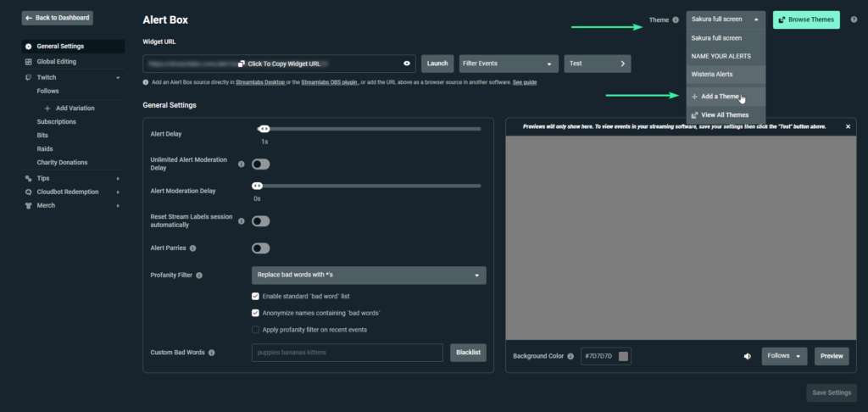The image size is (868, 412).
Task: Uncheck Enable standard 'bad word' list
Action: pos(255,296)
